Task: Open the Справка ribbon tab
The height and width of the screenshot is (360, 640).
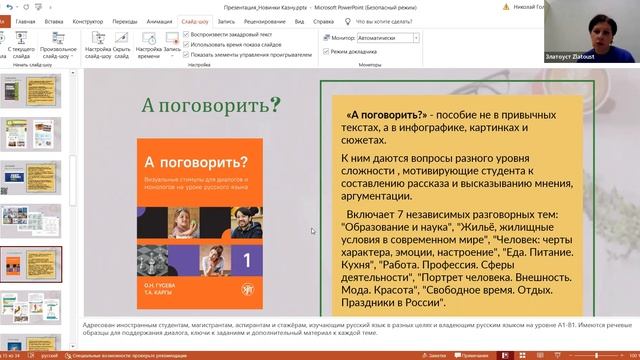Action: [323, 21]
